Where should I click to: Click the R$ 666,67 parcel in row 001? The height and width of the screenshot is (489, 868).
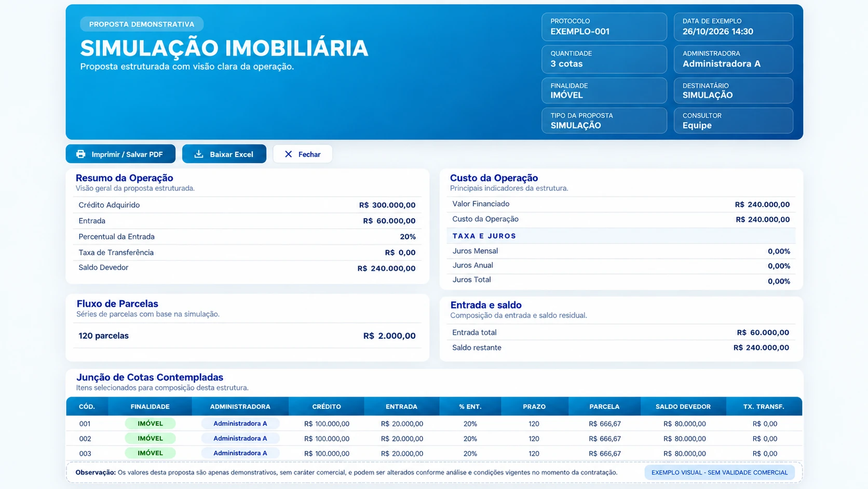(605, 424)
